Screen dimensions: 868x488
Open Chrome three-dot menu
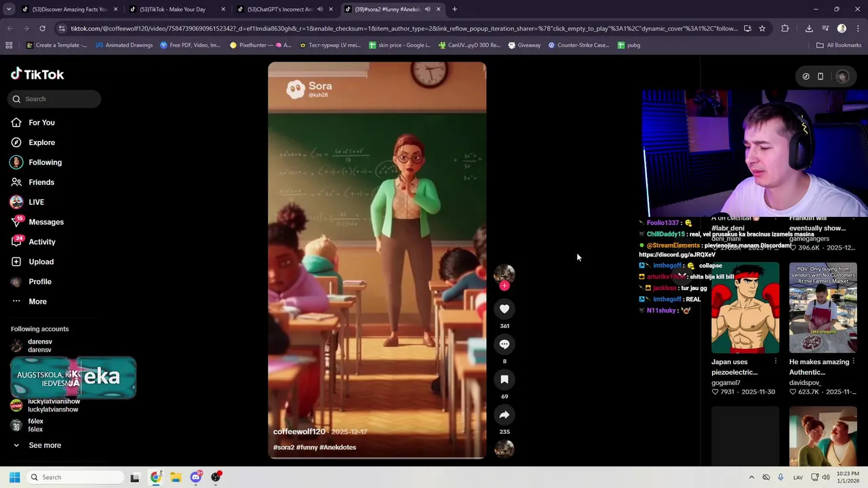(x=858, y=28)
